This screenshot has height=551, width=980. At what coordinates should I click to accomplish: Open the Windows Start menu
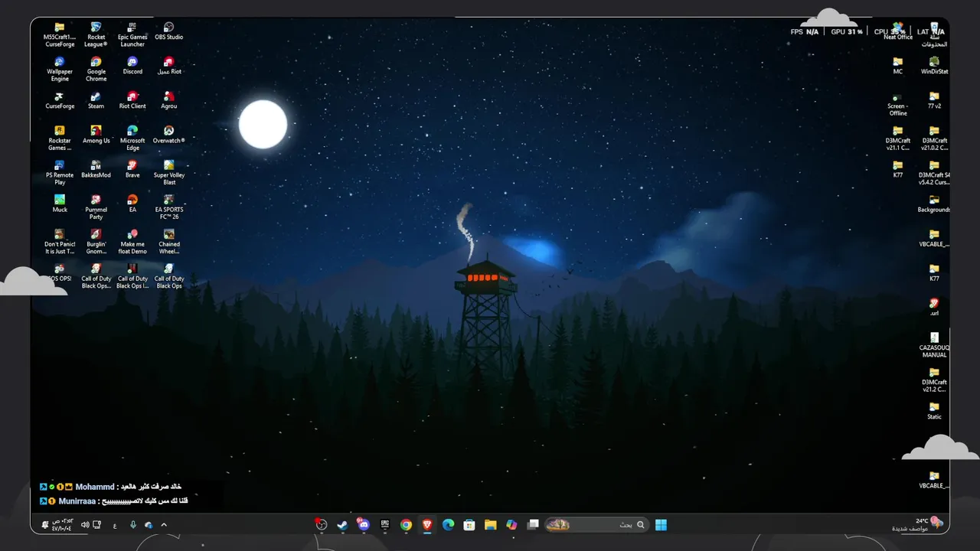(661, 524)
